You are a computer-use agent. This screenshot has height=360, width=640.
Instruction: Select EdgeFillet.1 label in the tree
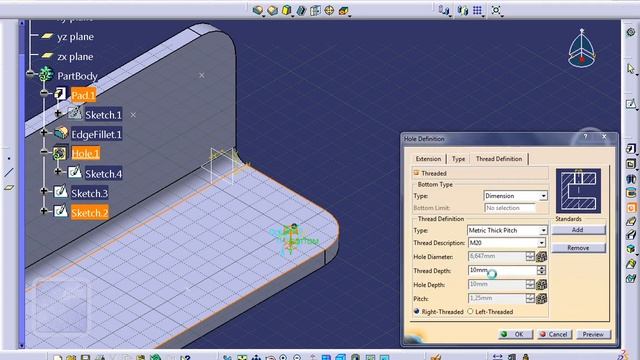tap(96, 134)
